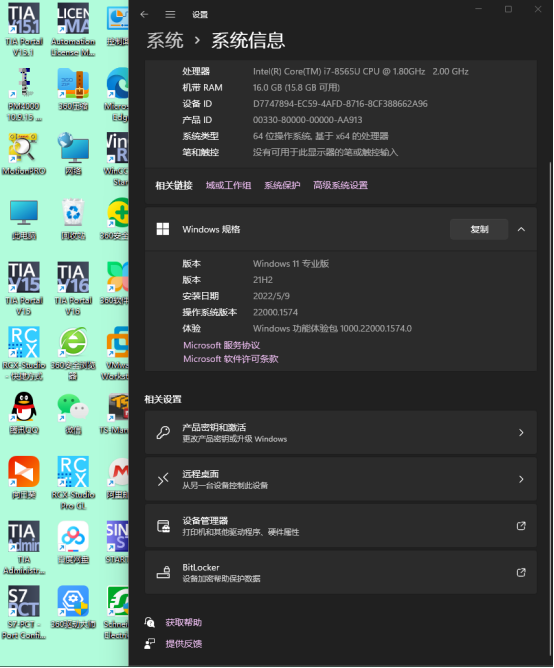
Task: Open the 回收站 recycle bin icon
Action: 73,219
